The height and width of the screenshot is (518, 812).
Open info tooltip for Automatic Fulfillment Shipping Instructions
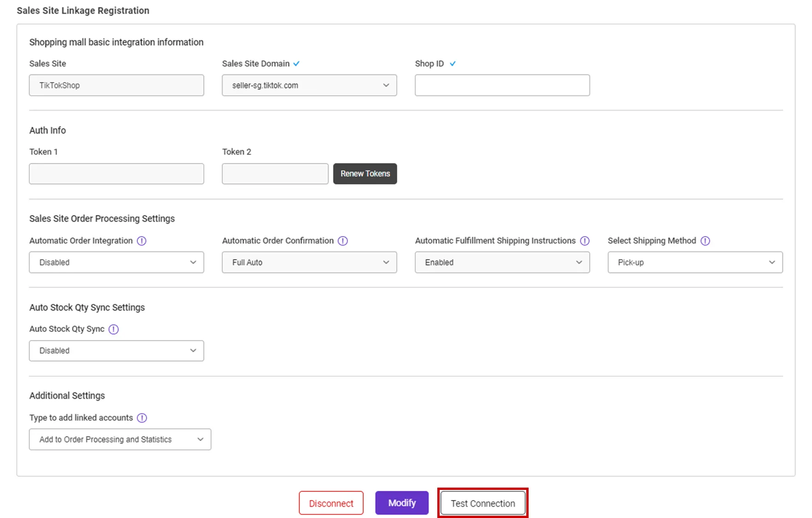point(585,241)
